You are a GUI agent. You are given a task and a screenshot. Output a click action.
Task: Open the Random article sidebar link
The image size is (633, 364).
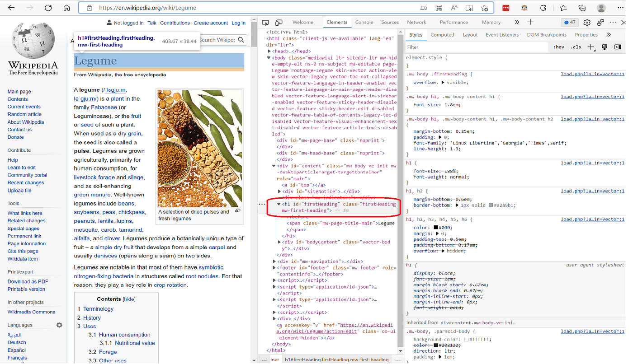(24, 114)
